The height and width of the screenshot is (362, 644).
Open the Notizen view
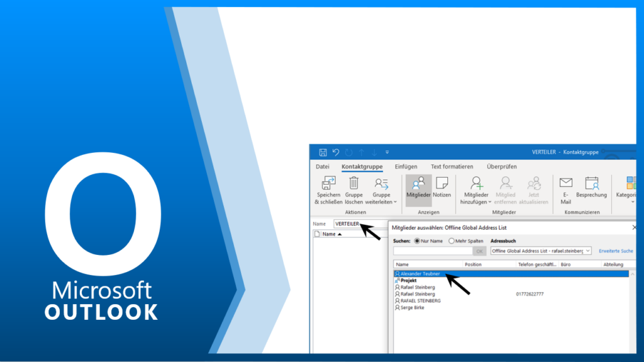(441, 184)
